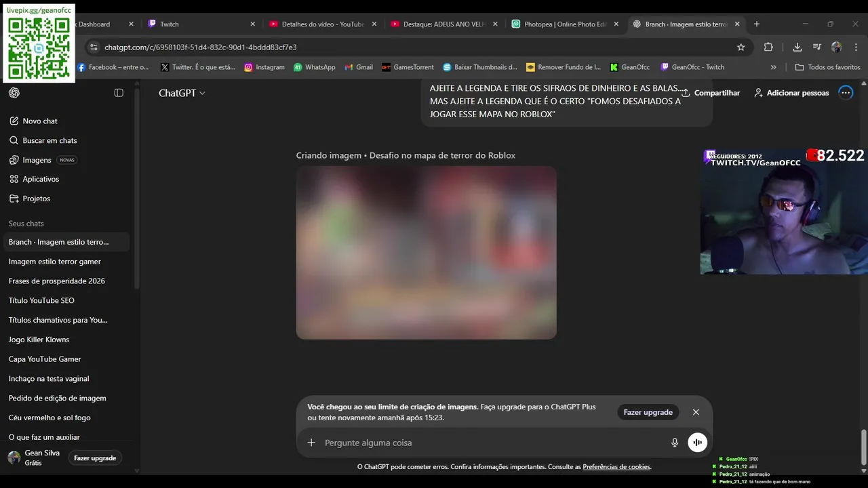Viewport: 868px width, 488px height.
Task: Select chat 'Títulos chamativos para You...'
Action: (65, 320)
